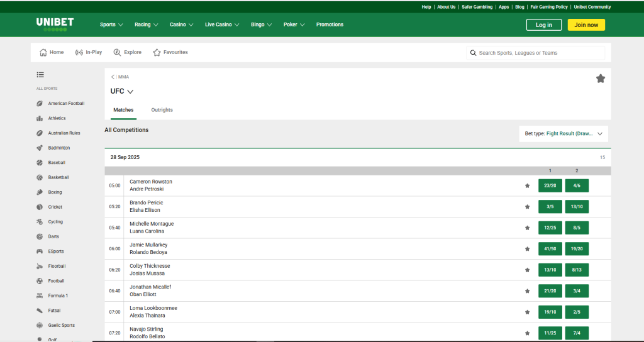The width and height of the screenshot is (644, 342).
Task: Click the Home house icon
Action: click(x=43, y=53)
